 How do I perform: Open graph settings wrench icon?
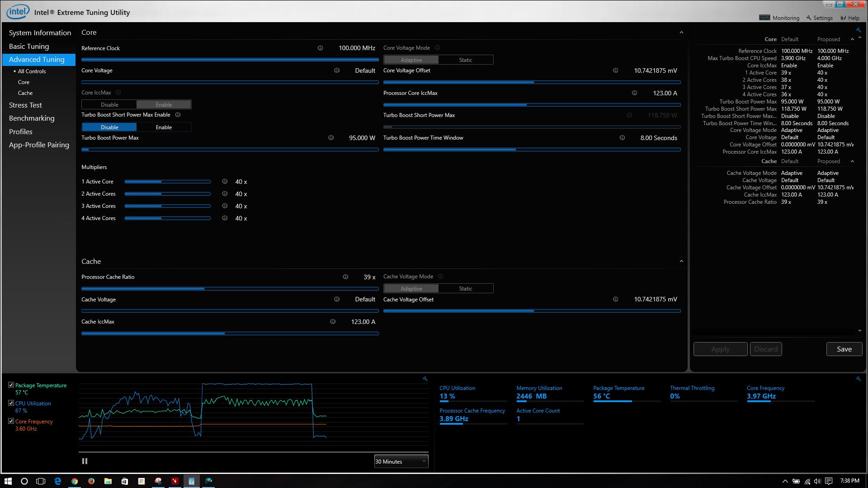point(425,379)
